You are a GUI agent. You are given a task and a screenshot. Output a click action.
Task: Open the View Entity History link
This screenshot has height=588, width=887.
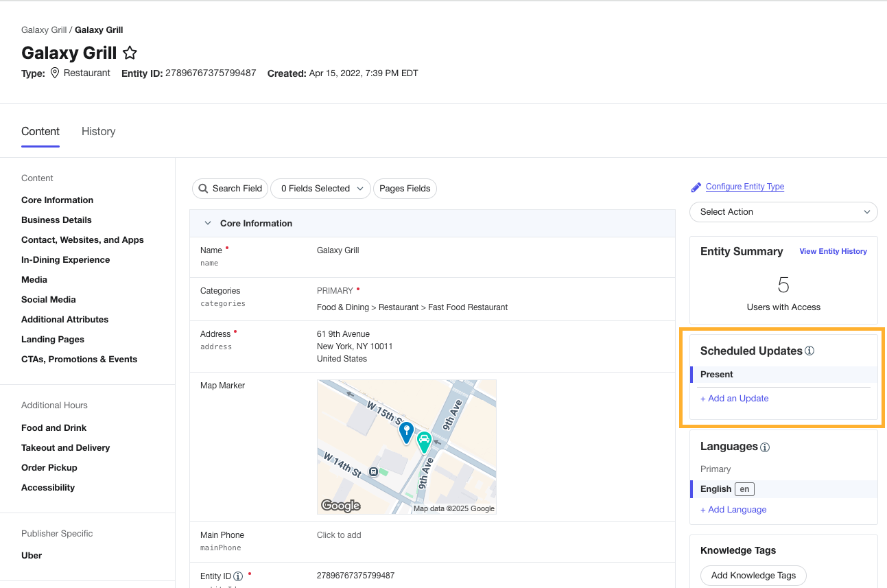pos(833,252)
